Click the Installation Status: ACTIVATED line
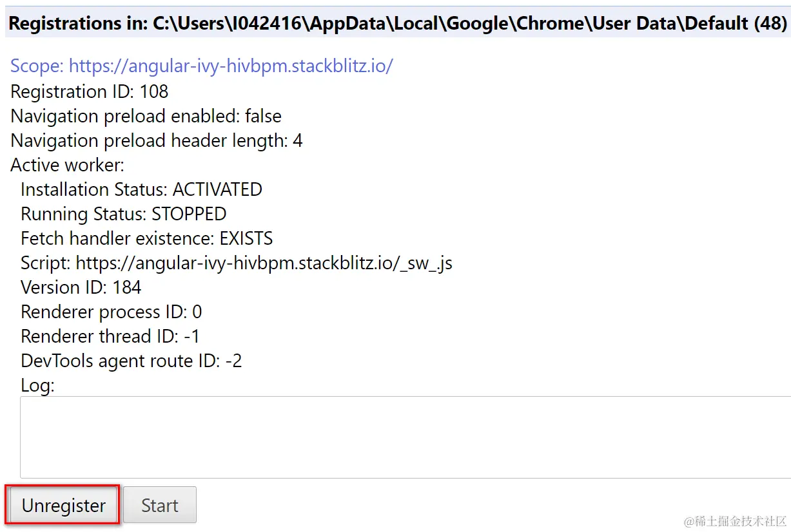Viewport: 791px width, 532px height. [141, 189]
